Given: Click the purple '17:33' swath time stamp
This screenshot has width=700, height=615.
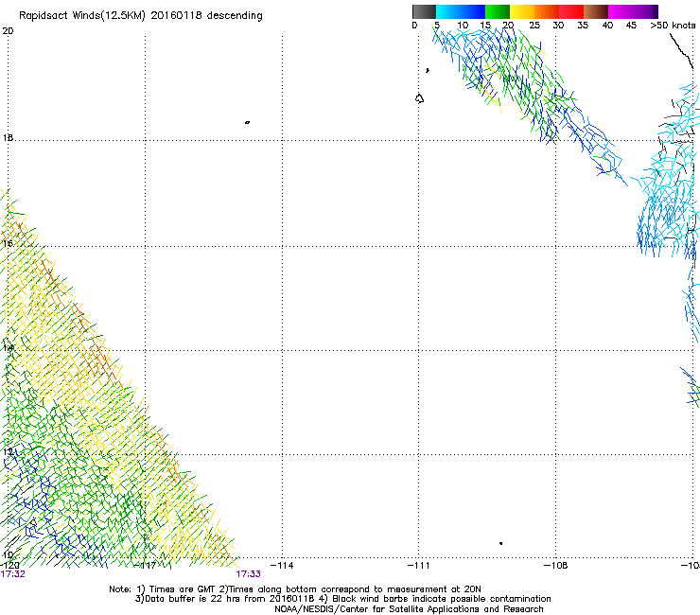Looking at the screenshot, I should click(x=248, y=574).
